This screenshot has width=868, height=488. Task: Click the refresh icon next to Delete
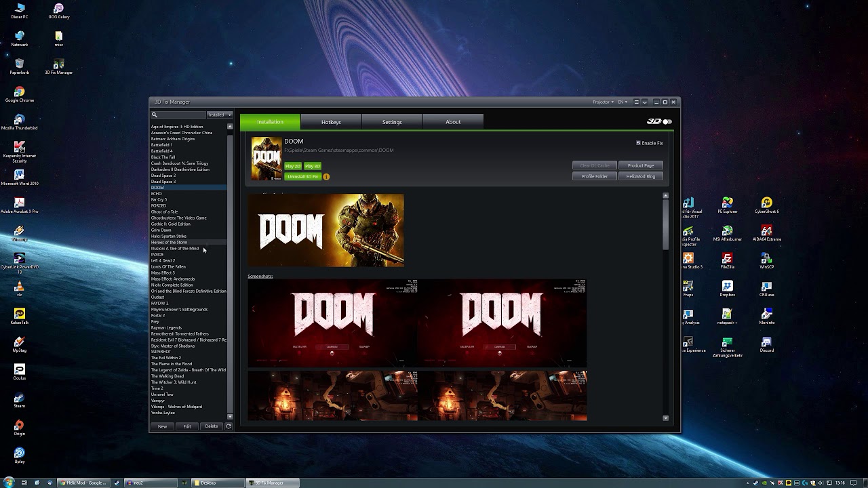click(229, 426)
